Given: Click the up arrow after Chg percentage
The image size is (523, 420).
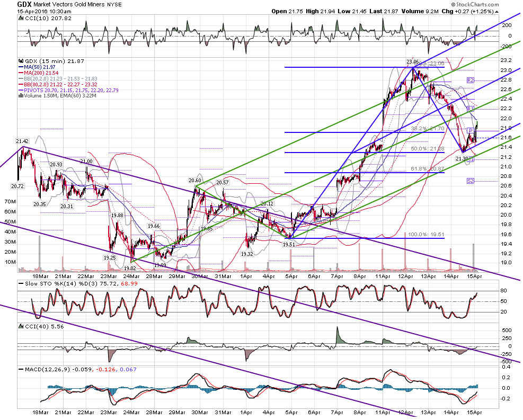Looking at the screenshot, I should click(497, 12).
